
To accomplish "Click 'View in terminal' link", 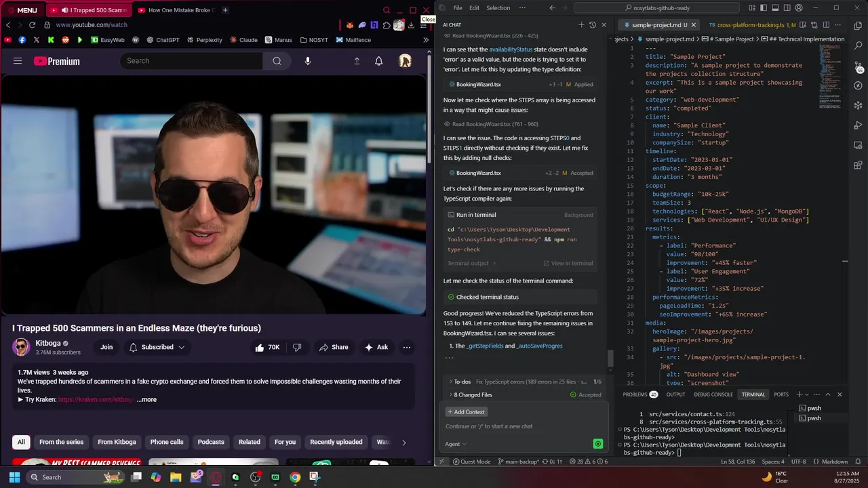I will pos(568,263).
